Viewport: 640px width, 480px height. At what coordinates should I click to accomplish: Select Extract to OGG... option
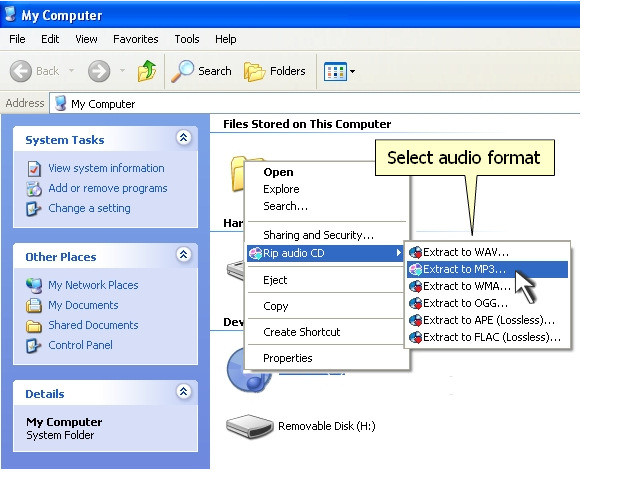tap(487, 303)
